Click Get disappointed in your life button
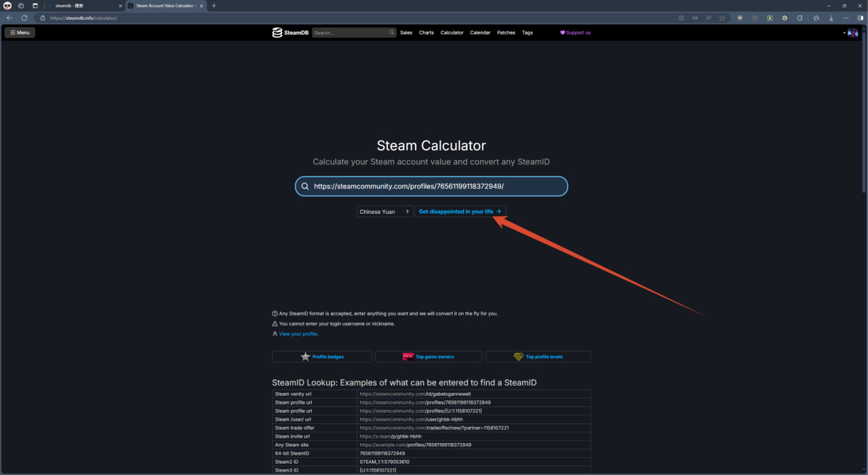868x475 pixels. [x=460, y=212]
